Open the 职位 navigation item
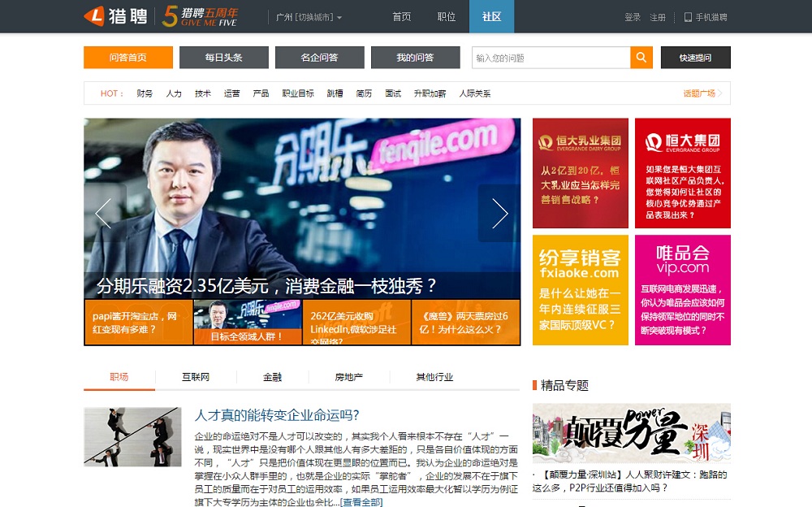Viewport: 812px width, 507px height. 447,16
